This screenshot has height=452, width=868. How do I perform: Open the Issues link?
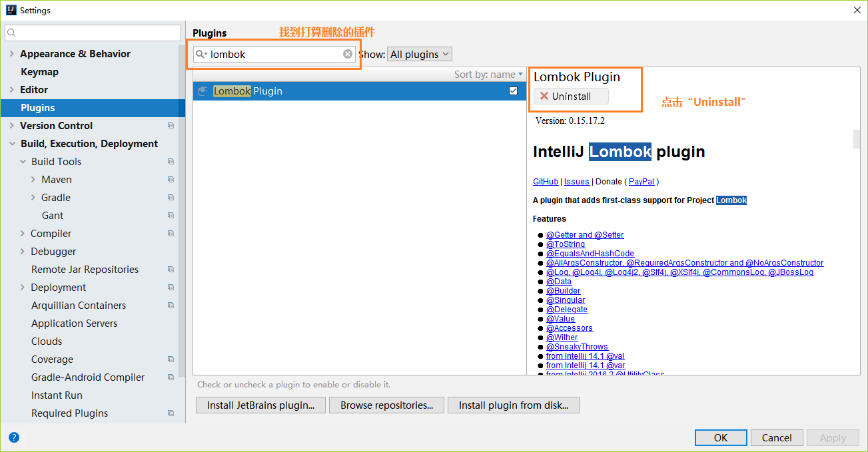577,181
